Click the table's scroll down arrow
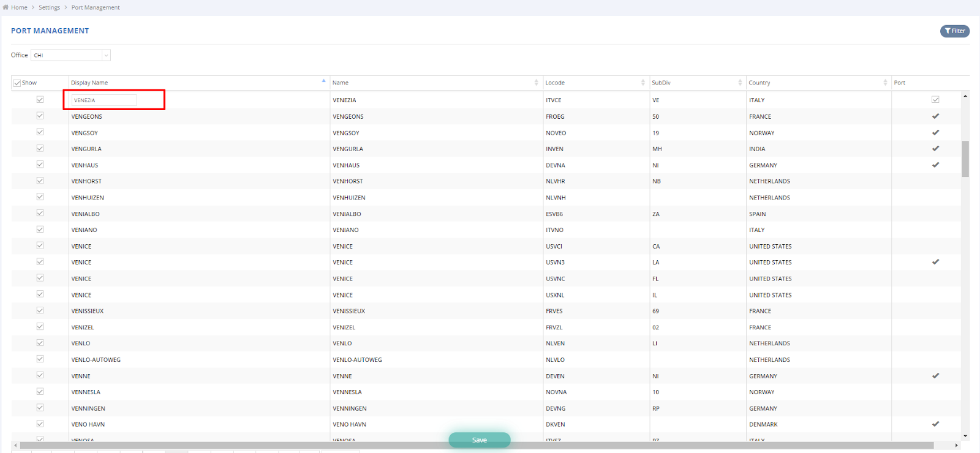 [x=965, y=436]
